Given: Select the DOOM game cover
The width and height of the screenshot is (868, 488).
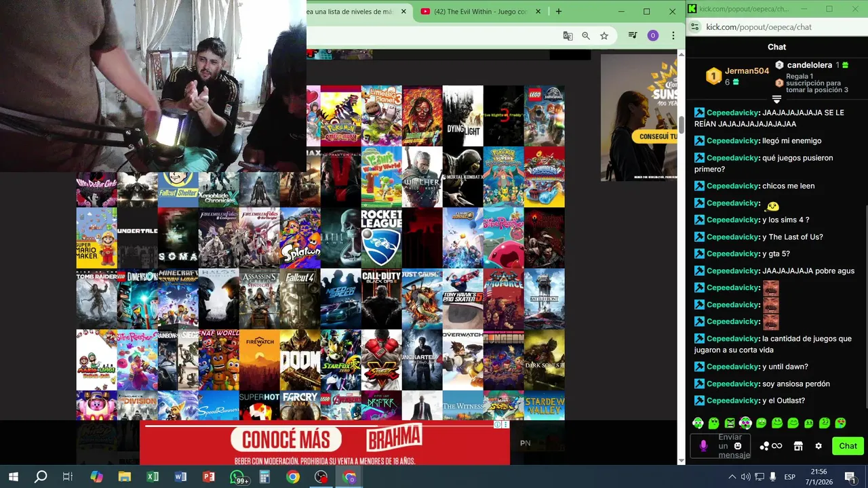Looking at the screenshot, I should tap(300, 360).
